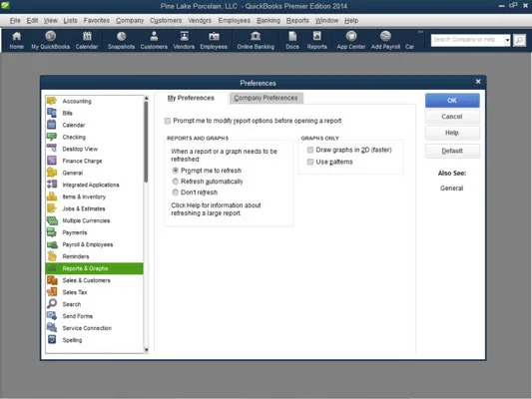Check Prompt me to modify report options

point(168,121)
